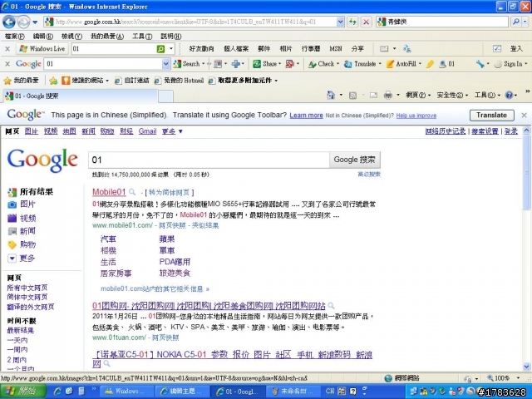Open the Windows Live search dropdown arrow

(x=171, y=49)
